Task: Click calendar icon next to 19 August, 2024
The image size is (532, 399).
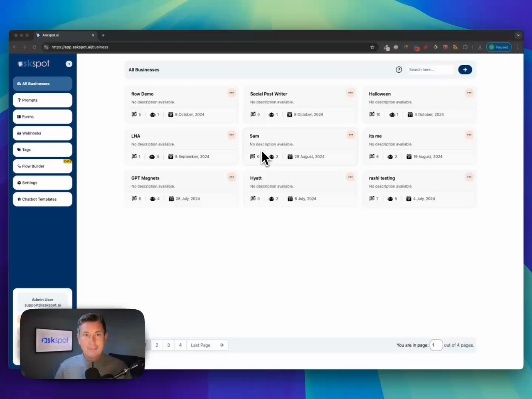Action: coord(409,157)
